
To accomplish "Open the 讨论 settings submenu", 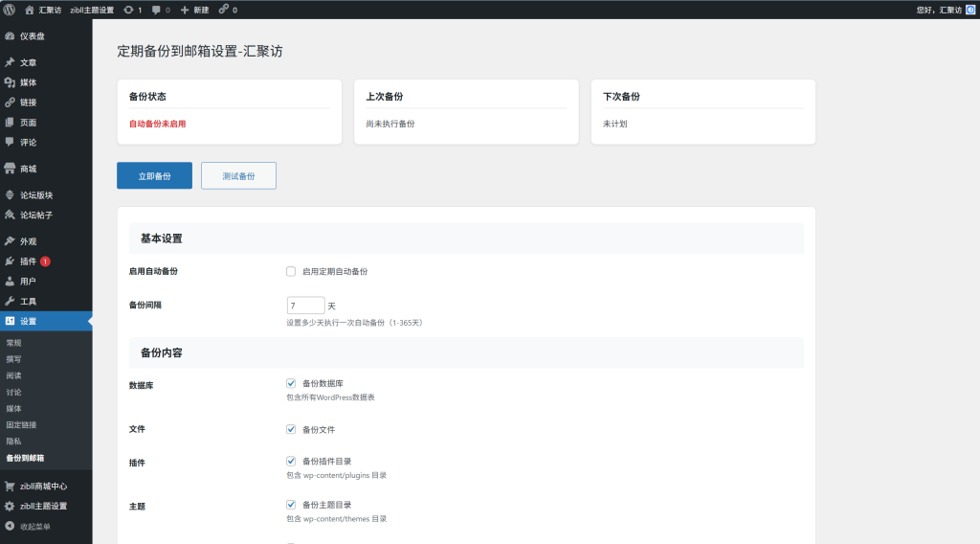I will coord(13,393).
